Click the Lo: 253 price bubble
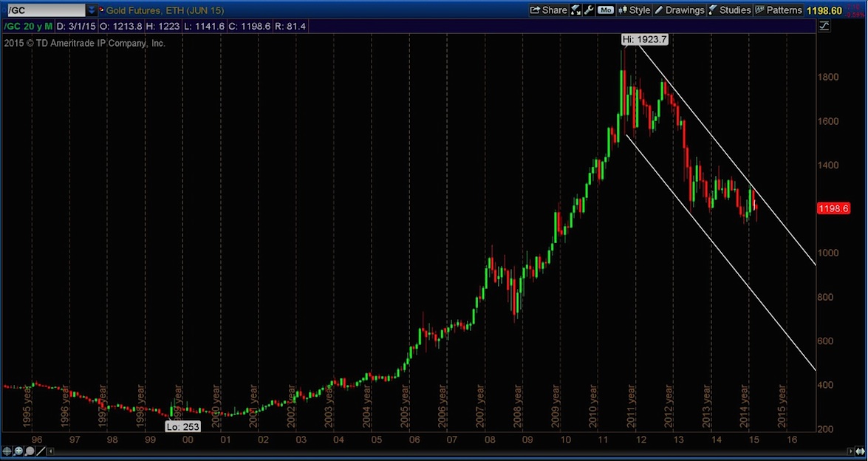This screenshot has height=461, width=868. [x=182, y=427]
